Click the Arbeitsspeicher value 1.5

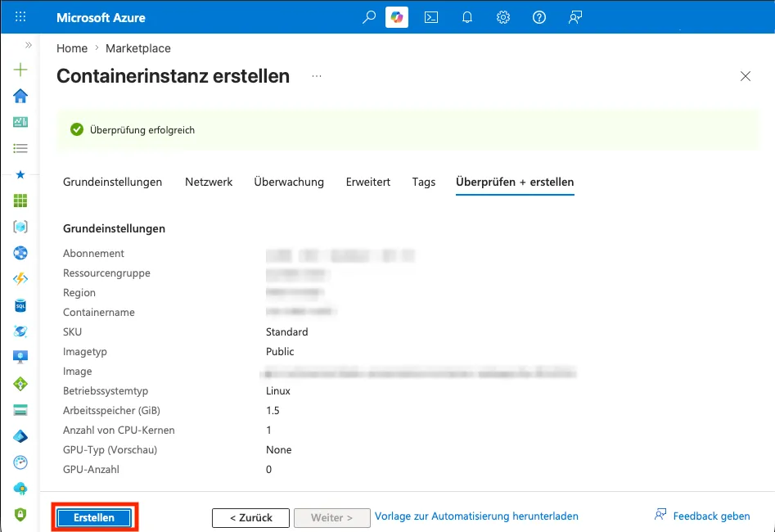pos(273,410)
